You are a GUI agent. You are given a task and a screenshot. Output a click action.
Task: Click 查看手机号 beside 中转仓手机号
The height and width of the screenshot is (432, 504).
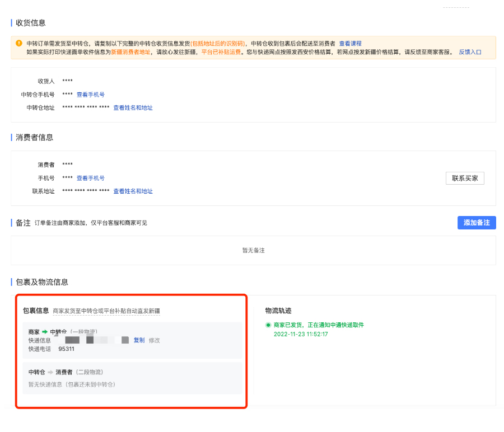[x=91, y=94]
